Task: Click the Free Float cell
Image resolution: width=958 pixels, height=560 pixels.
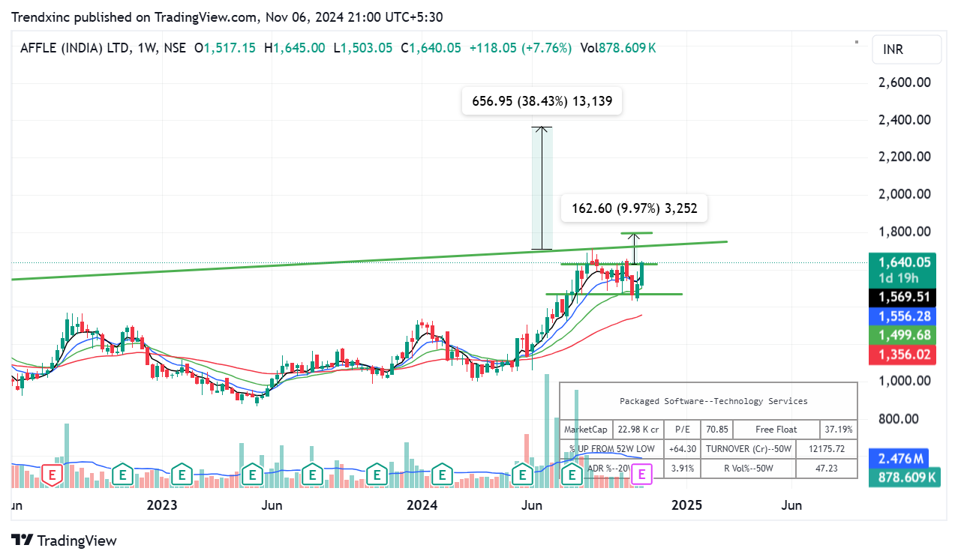Action: 777,430
